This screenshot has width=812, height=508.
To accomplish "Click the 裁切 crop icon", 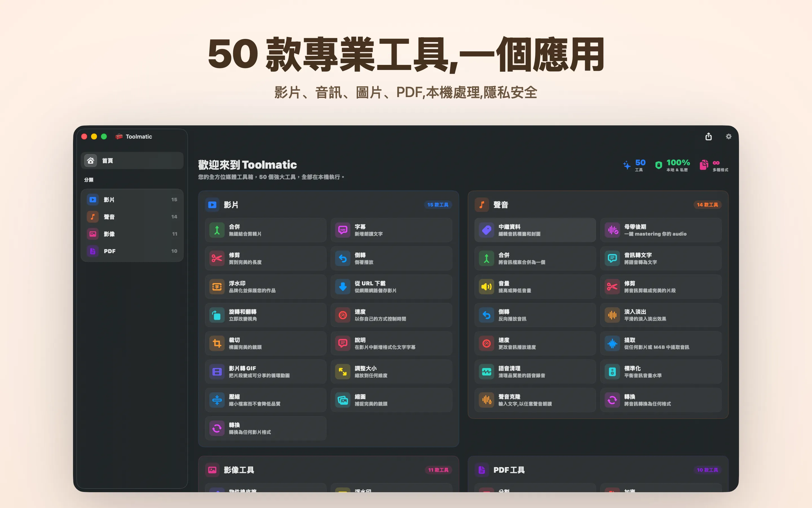I will [217, 343].
